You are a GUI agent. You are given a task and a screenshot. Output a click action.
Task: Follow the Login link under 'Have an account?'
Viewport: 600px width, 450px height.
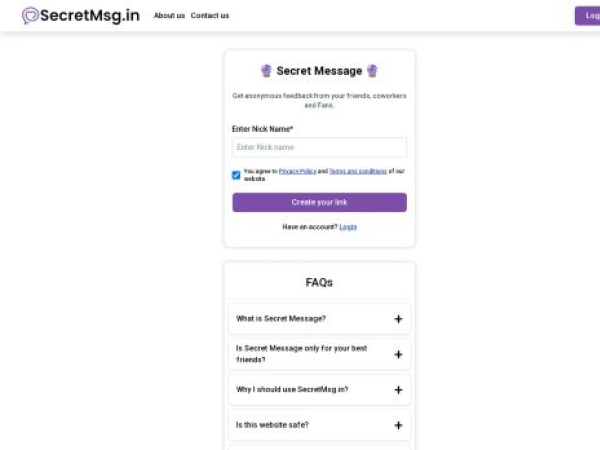[x=348, y=227]
